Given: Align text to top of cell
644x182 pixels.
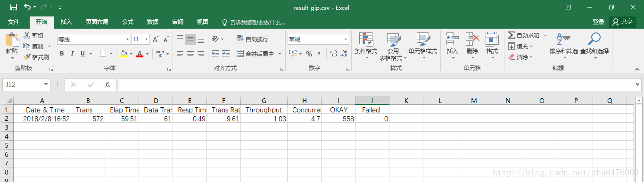Looking at the screenshot, I should [180, 39].
